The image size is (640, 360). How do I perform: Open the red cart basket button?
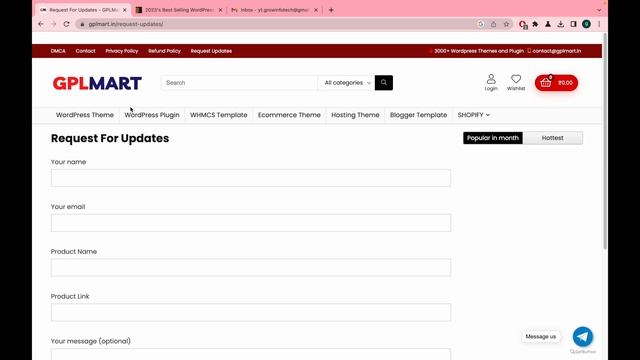556,83
